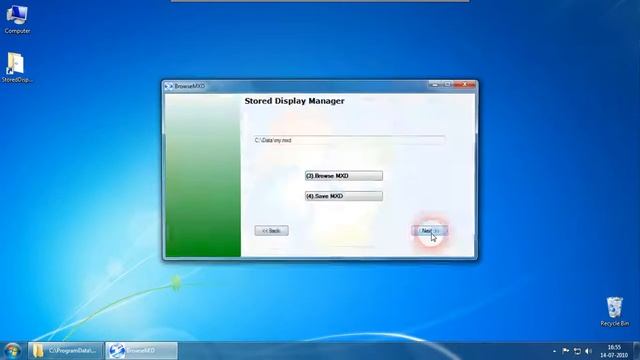Click the (4).Save MXD button
Viewport: 640px width, 360px height.
[x=344, y=196]
